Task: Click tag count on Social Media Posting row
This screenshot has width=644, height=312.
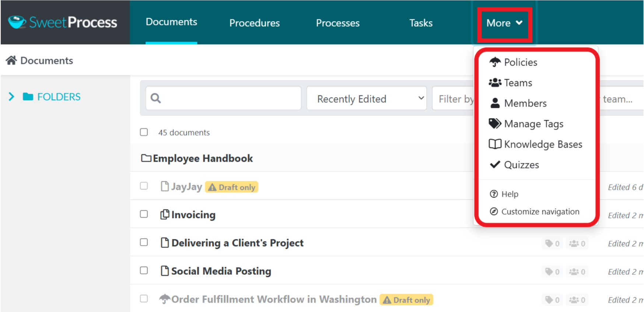Action: tap(552, 272)
